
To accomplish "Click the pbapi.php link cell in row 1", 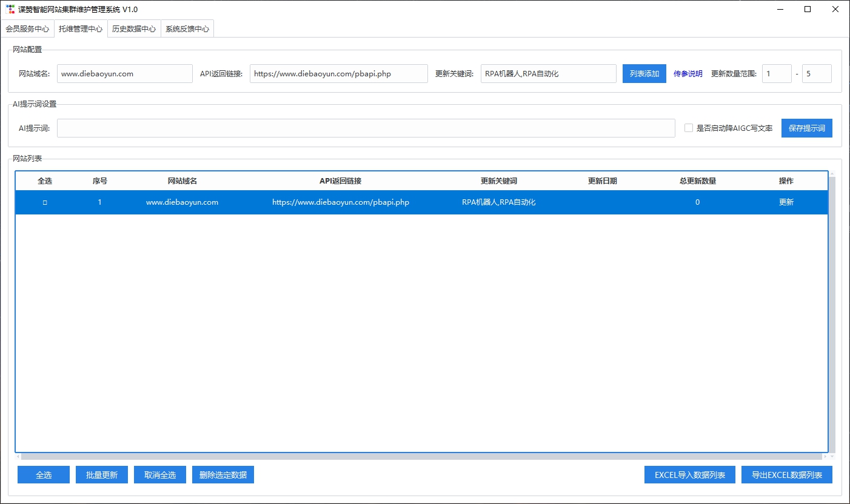I will [341, 202].
